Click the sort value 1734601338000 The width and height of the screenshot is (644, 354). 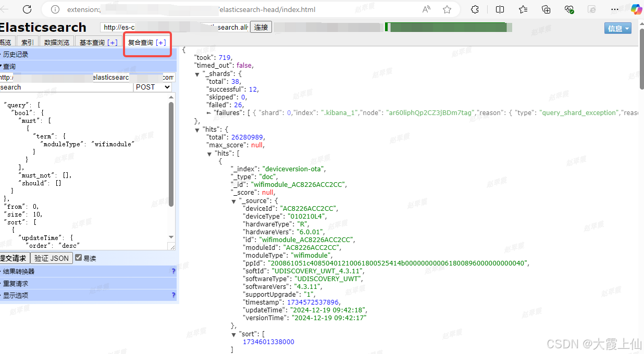tap(268, 342)
